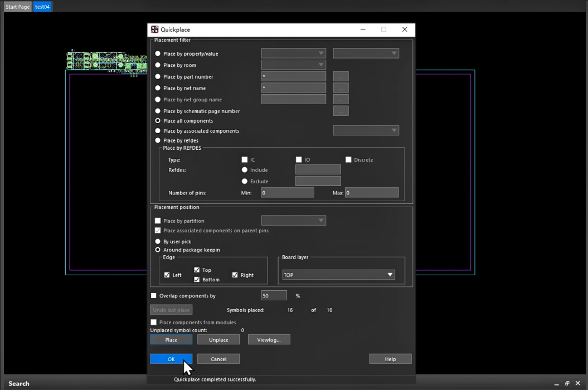This screenshot has width=588, height=390.
Task: Enable the IC type checkbox
Action: point(245,160)
